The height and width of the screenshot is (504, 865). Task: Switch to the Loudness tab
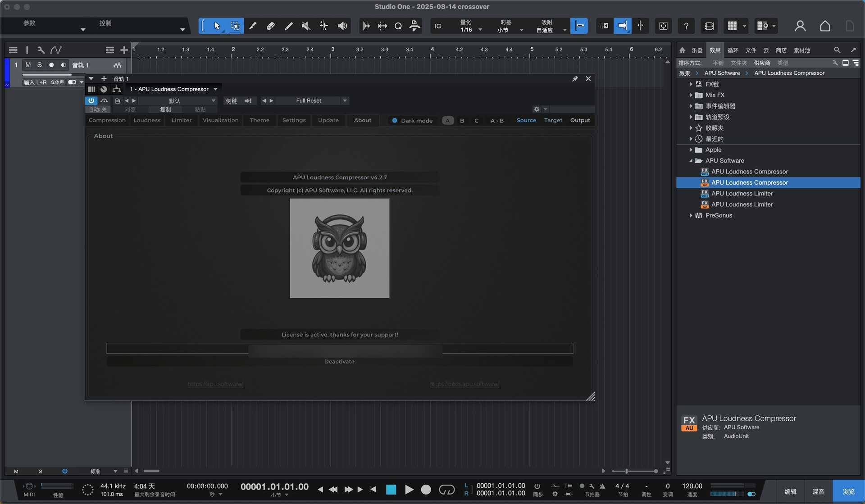point(147,120)
